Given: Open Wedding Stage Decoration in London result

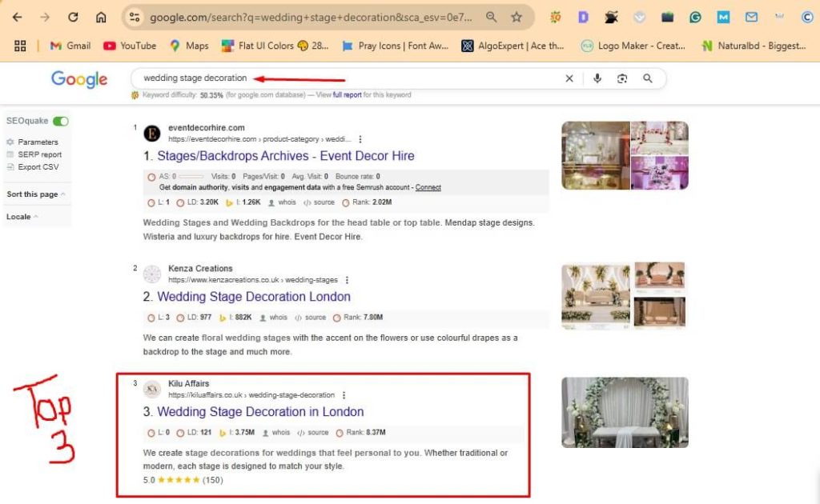Looking at the screenshot, I should point(260,411).
